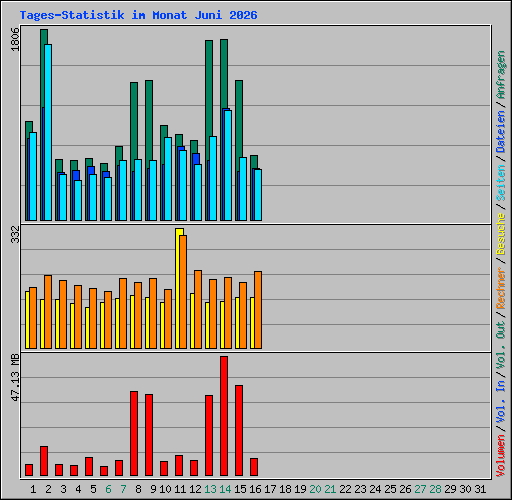Image resolution: width=512 pixels, height=500 pixels.
Task: Click green weekend day label '14'
Action: 225,489
